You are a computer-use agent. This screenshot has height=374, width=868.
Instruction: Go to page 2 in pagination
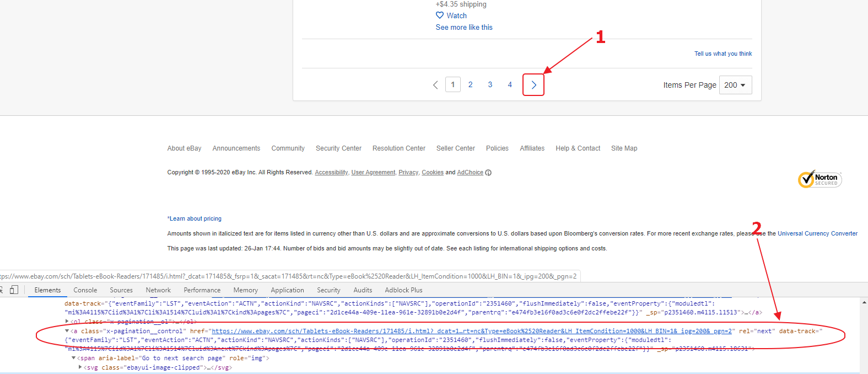click(471, 85)
